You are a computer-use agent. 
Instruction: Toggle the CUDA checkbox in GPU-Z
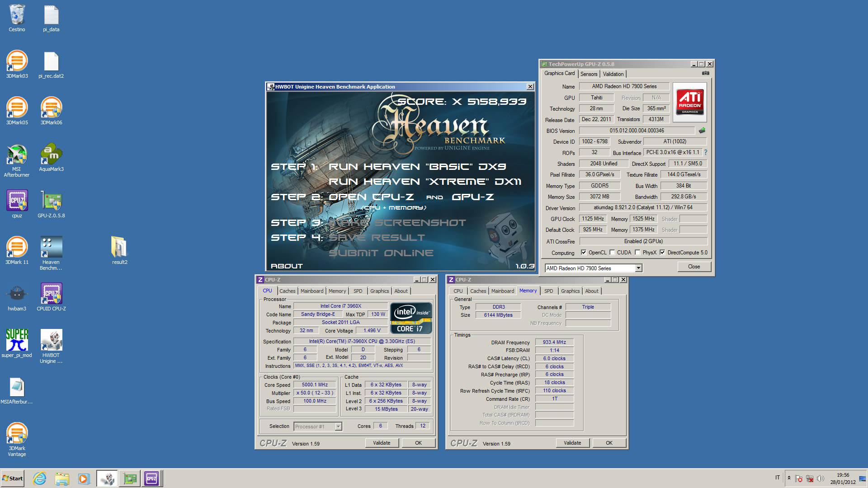[612, 253]
